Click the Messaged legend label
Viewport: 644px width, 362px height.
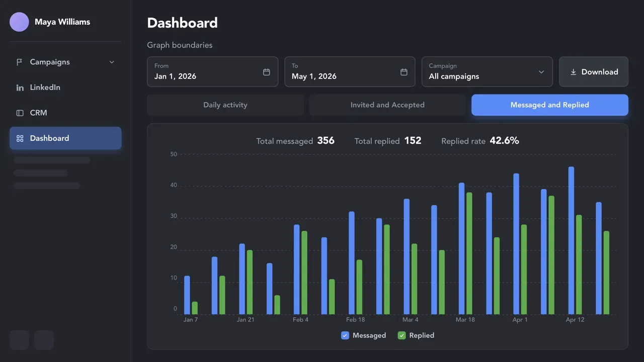click(369, 335)
